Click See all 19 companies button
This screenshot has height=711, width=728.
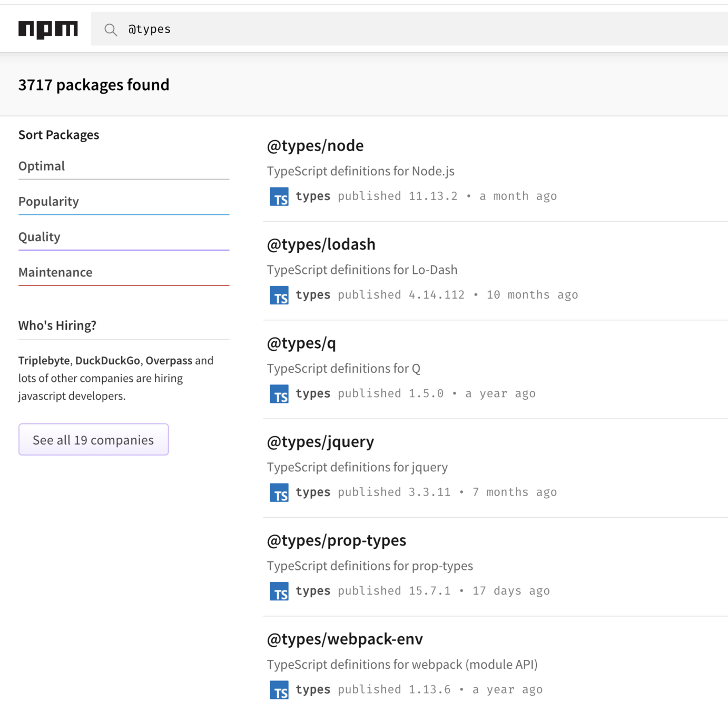[93, 440]
